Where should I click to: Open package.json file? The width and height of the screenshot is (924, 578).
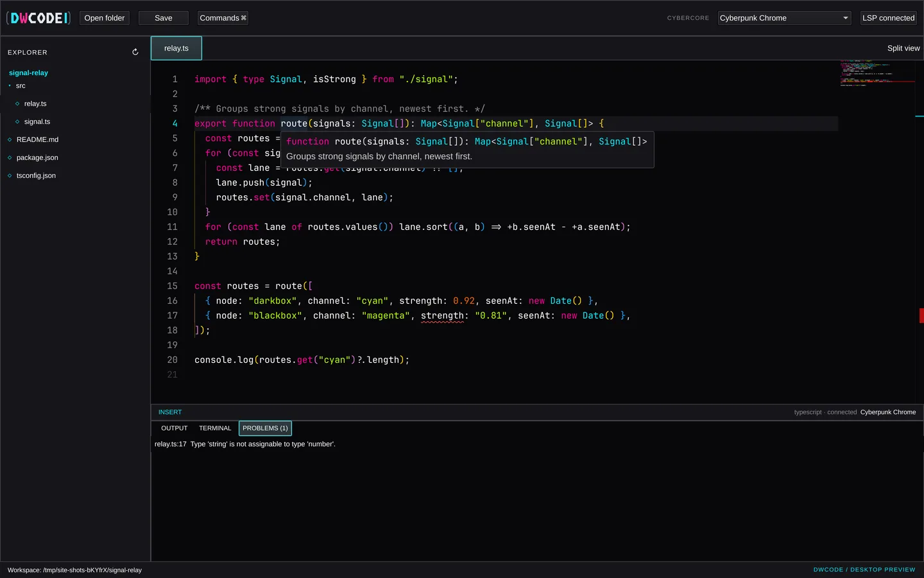coord(37,157)
